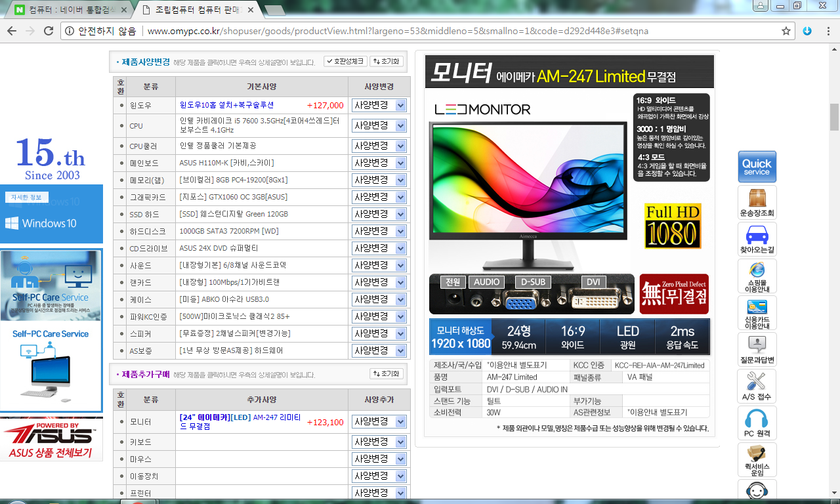Go back with the browser back arrow
This screenshot has width=840, height=504.
(12, 31)
